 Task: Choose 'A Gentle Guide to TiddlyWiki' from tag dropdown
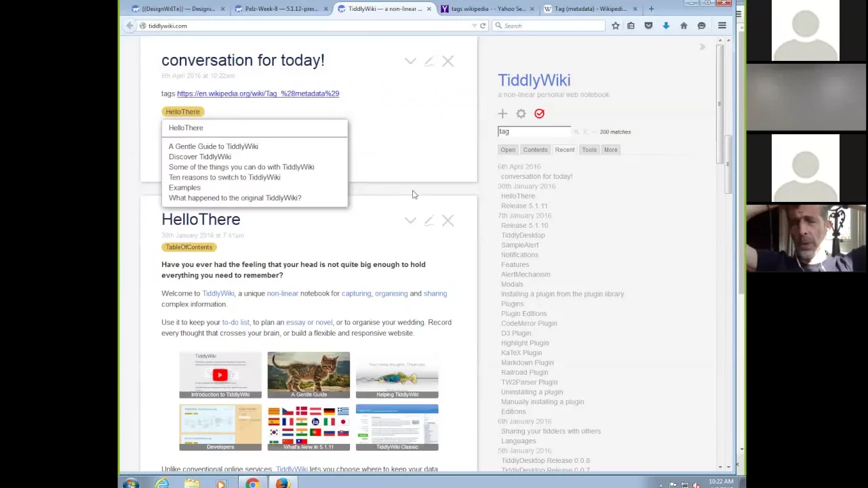pyautogui.click(x=213, y=146)
